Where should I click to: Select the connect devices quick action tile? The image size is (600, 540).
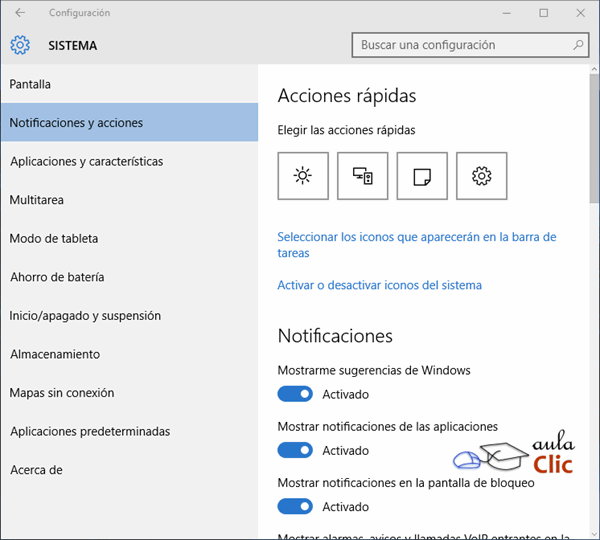(362, 176)
